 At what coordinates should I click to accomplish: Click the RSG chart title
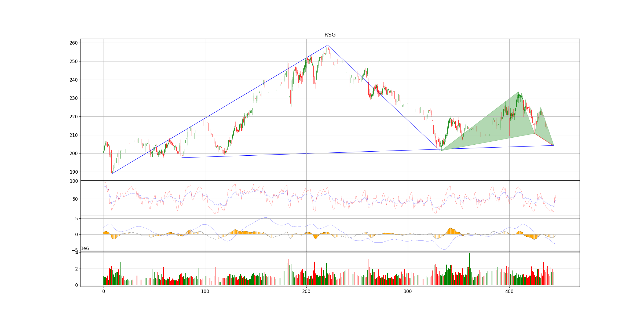330,35
